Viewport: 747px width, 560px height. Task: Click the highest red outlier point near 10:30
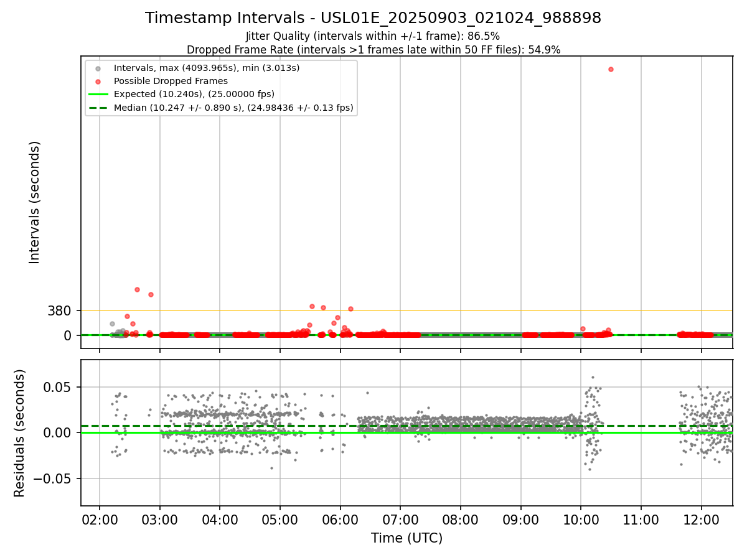point(611,69)
